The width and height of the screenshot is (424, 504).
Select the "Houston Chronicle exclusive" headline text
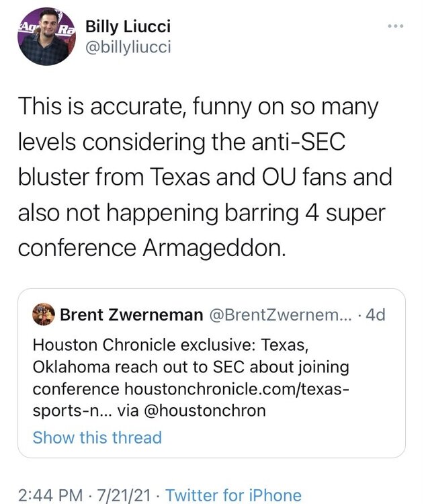click(134, 345)
